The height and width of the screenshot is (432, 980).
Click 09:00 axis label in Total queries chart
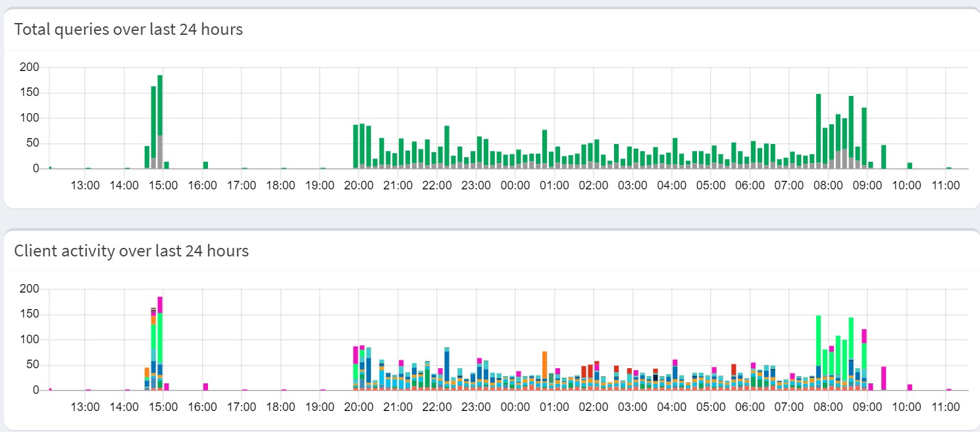[x=867, y=185]
